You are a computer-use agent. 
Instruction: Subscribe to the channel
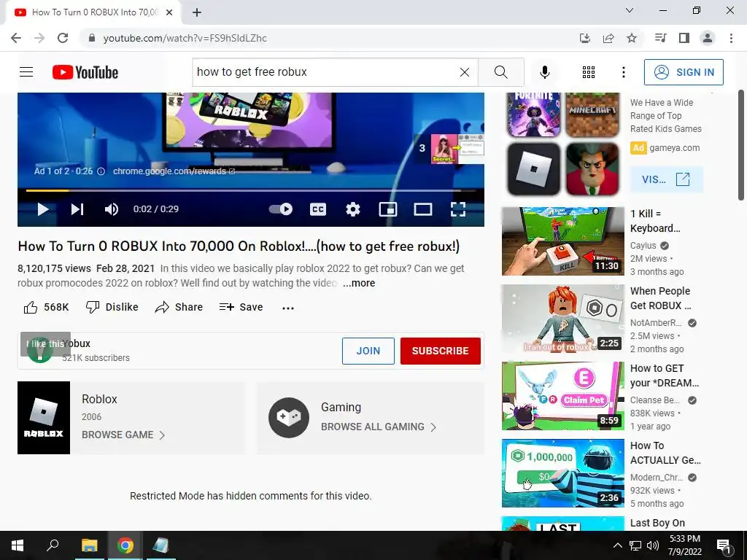tap(440, 351)
